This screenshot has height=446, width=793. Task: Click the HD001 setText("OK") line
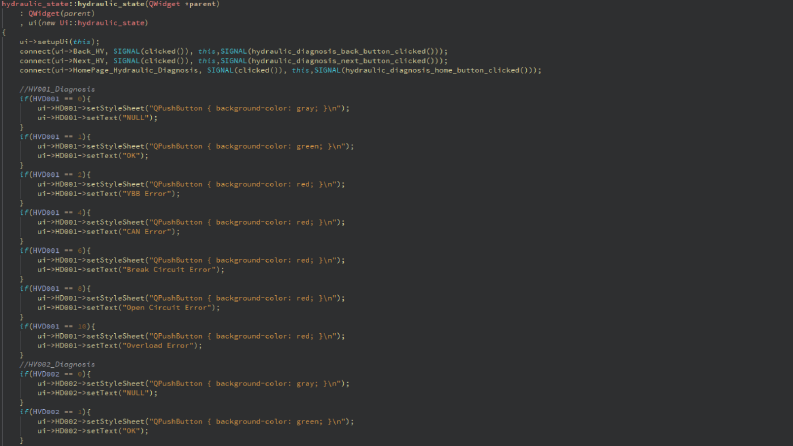tap(93, 155)
